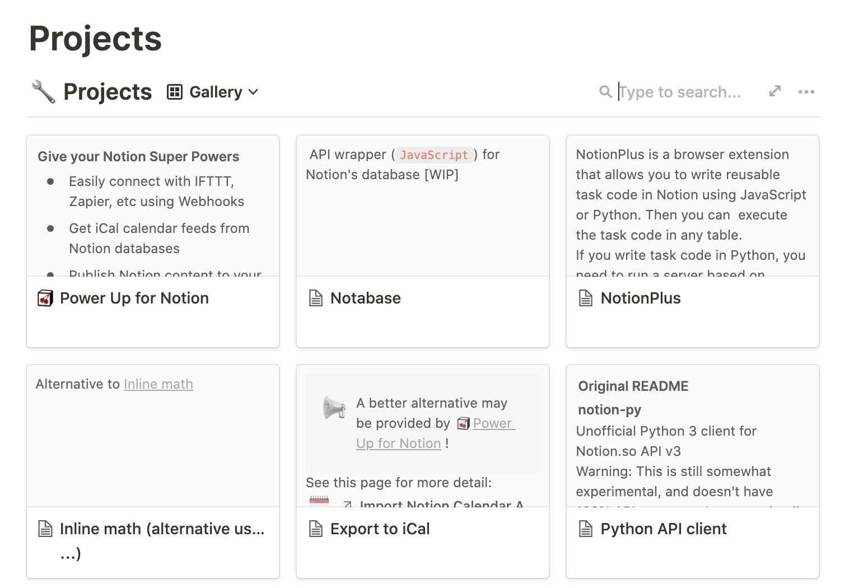Open the view options ellipsis menu

807,91
